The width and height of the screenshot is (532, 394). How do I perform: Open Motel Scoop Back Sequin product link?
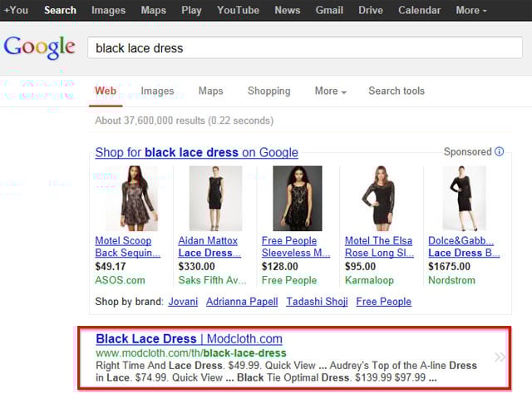[x=127, y=247]
